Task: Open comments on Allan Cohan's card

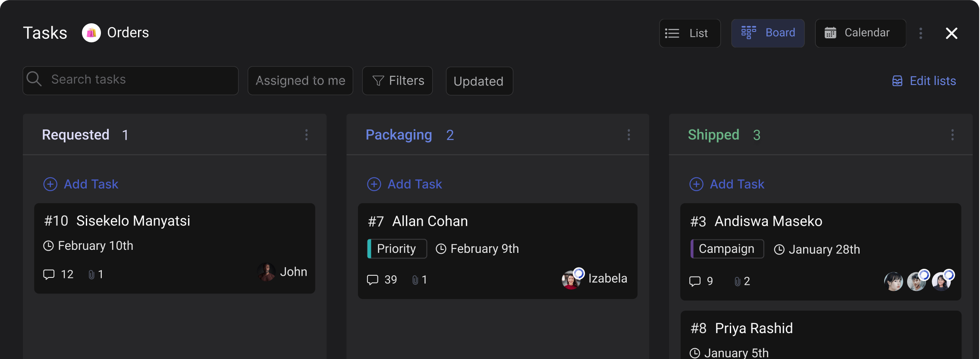Action: coord(374,280)
